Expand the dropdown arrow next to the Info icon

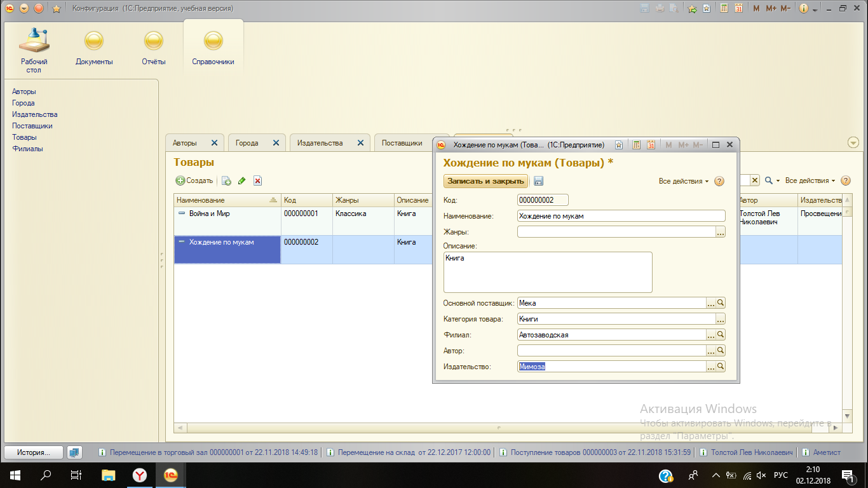[814, 10]
